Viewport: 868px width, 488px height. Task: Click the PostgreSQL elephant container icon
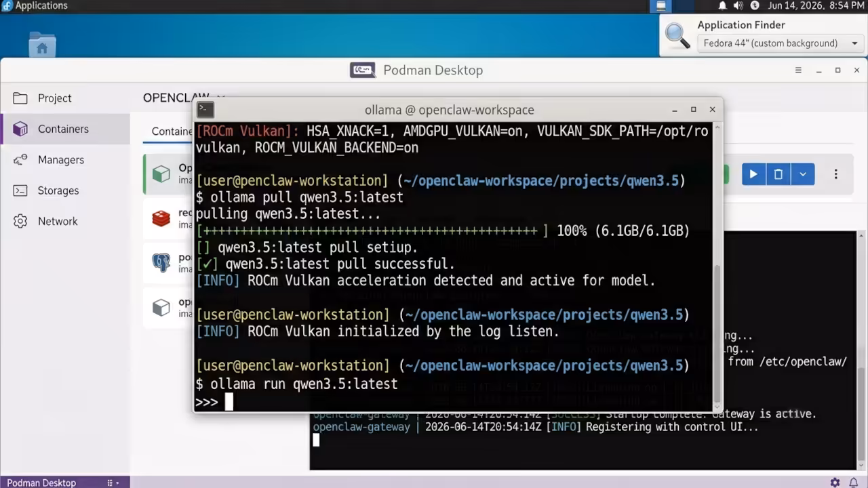[x=161, y=262]
